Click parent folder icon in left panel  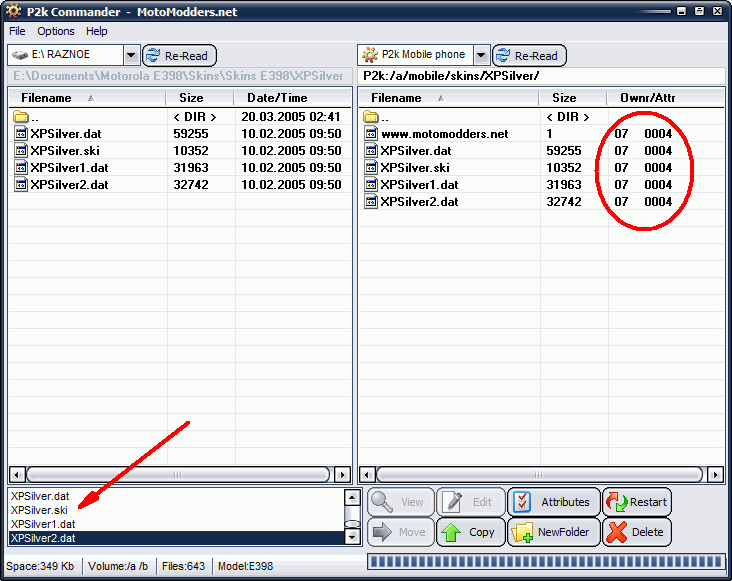[21, 117]
